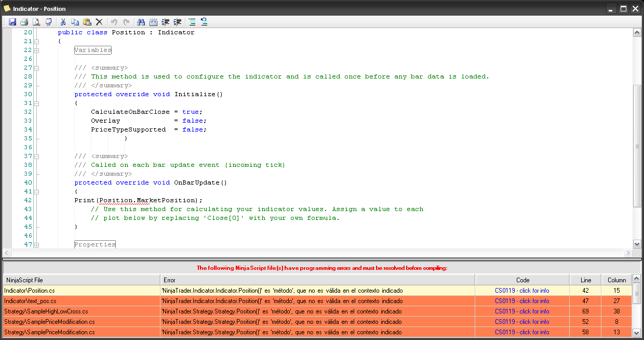Expand the collapsed Variables region
644x340 pixels.
[36, 50]
